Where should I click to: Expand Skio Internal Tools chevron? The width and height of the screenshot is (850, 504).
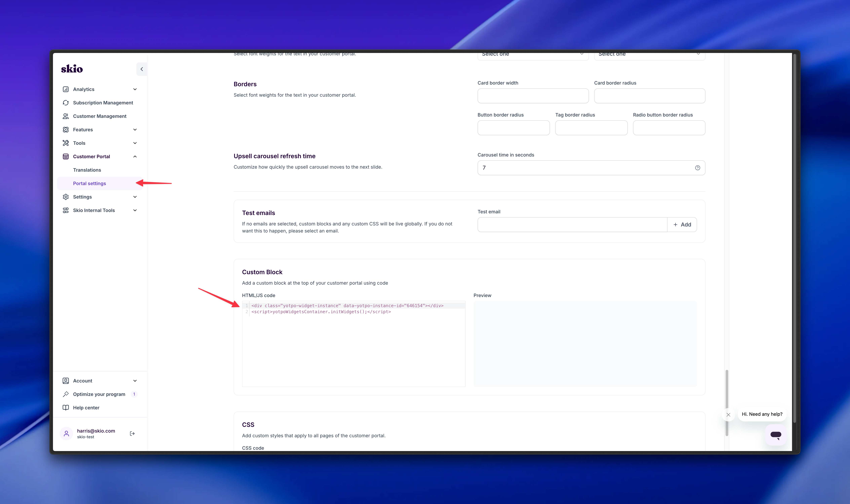pos(135,210)
